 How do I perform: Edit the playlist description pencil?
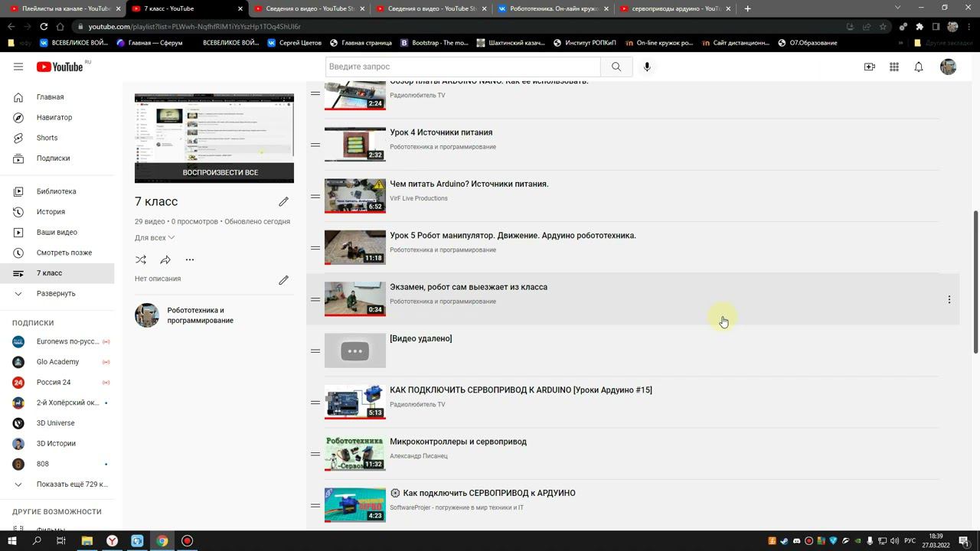click(283, 279)
